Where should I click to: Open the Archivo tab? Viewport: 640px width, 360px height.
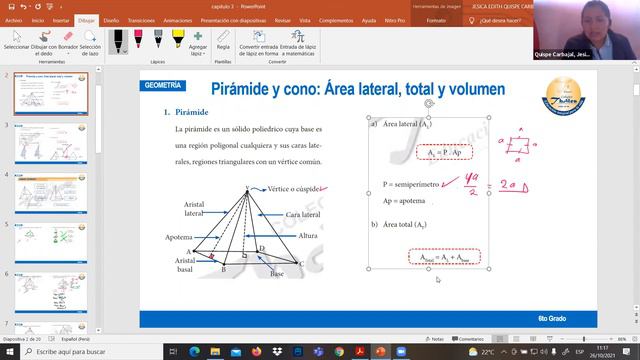(13, 20)
